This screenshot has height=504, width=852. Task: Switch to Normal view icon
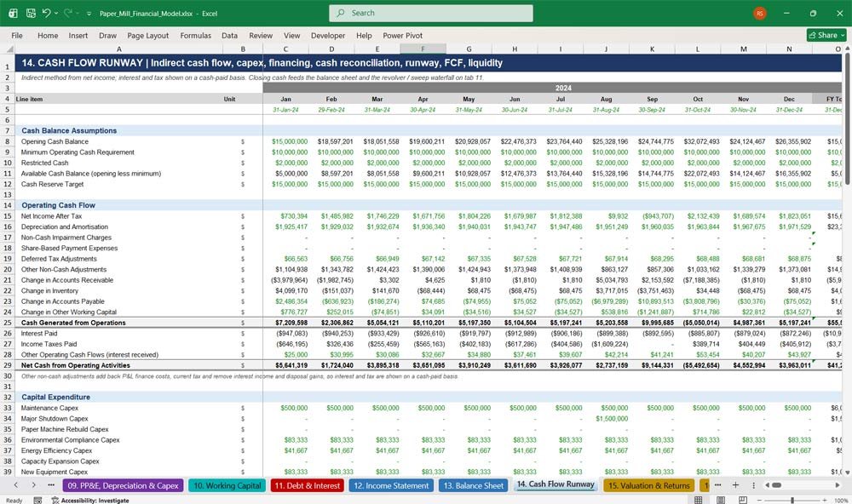click(x=699, y=500)
